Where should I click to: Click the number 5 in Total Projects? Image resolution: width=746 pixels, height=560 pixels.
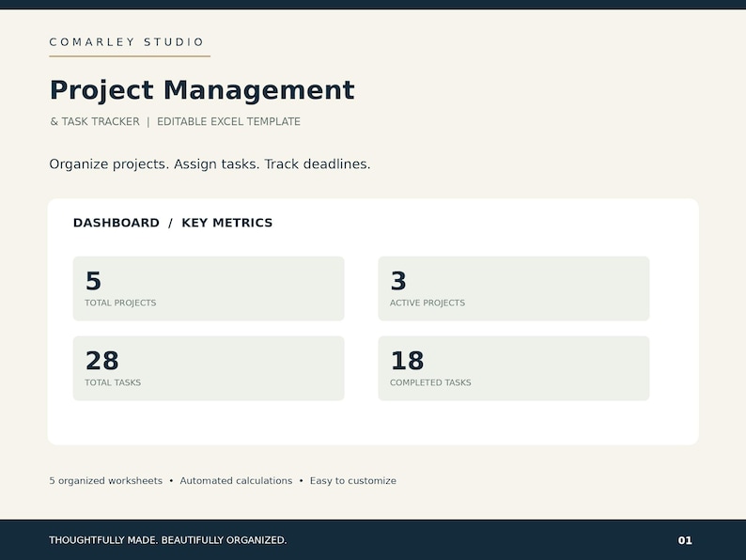93,281
